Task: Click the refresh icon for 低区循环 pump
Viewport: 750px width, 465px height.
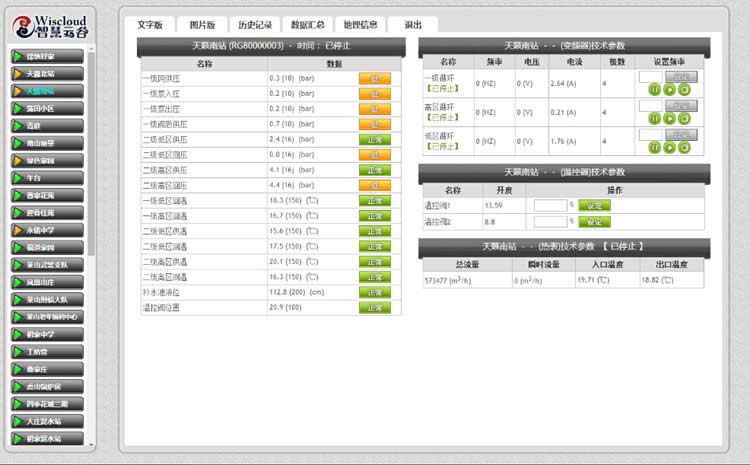Action: tap(685, 147)
